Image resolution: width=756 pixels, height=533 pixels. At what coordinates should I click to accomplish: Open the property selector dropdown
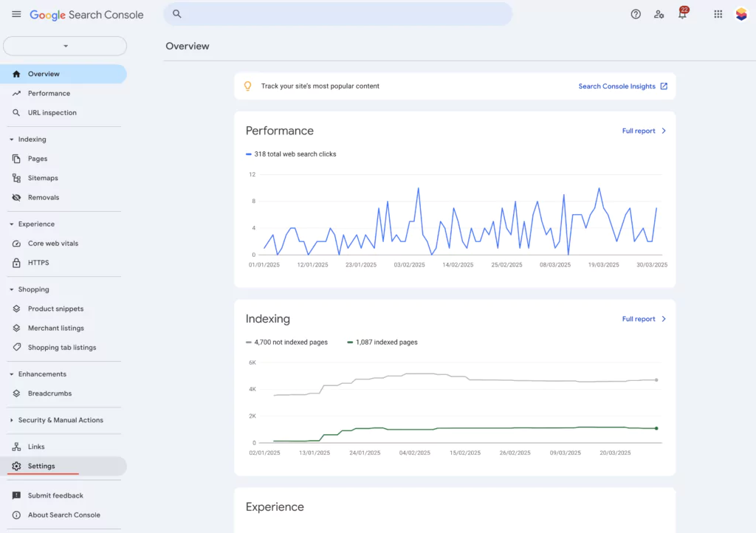tap(65, 46)
